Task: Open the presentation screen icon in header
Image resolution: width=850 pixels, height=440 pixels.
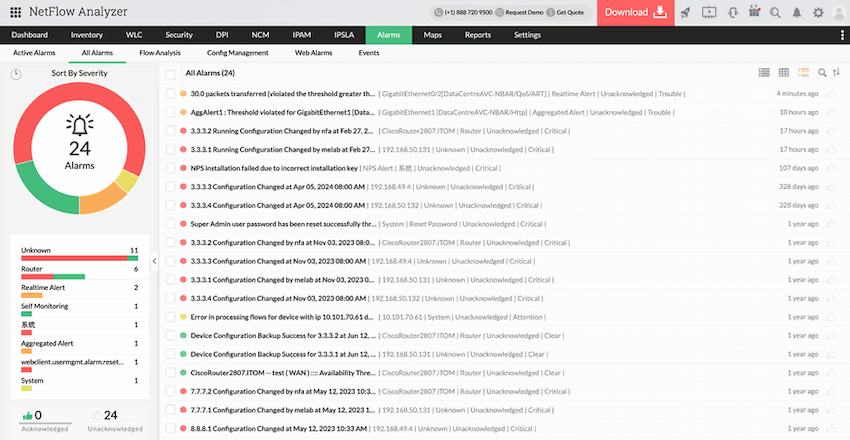Action: (709, 12)
